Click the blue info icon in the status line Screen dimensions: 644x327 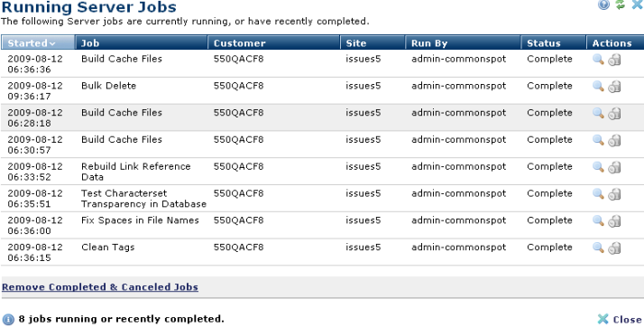click(x=8, y=320)
